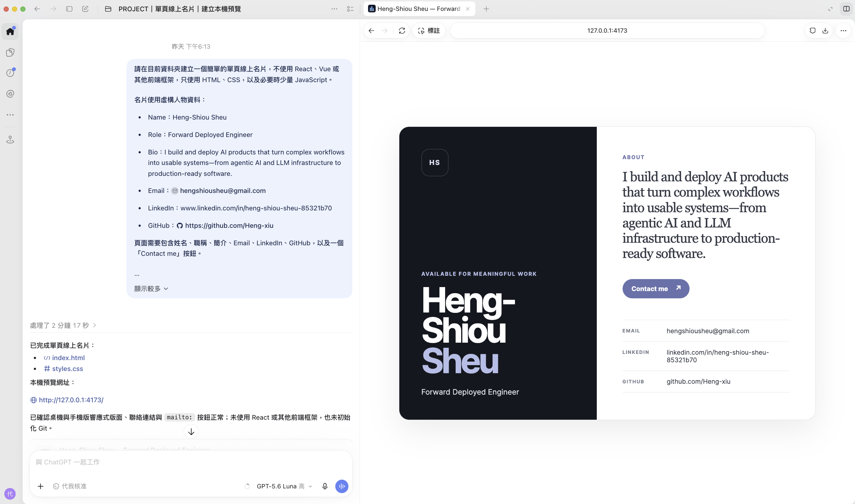Expand 顯示較多 to show full message
This screenshot has height=504, width=855.
point(151,289)
